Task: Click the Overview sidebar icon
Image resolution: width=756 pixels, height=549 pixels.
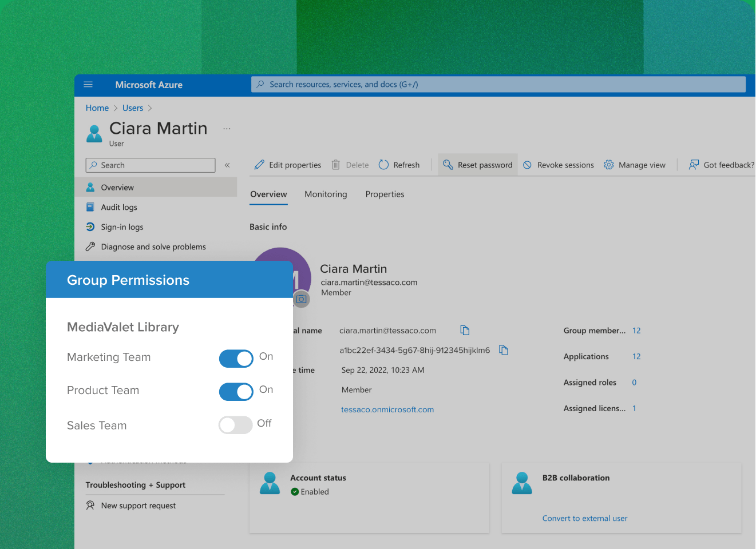Action: click(x=90, y=187)
